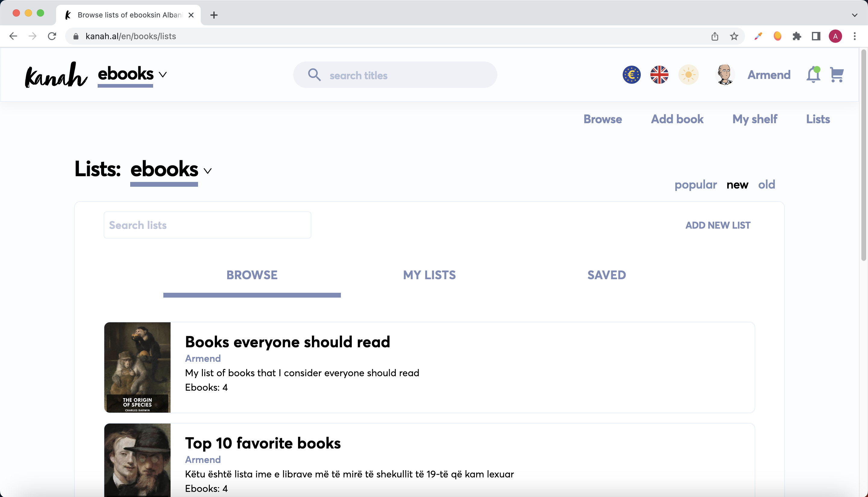Click the page vertical scrollbar
Screen dimensions: 868x497
pos(863,155)
